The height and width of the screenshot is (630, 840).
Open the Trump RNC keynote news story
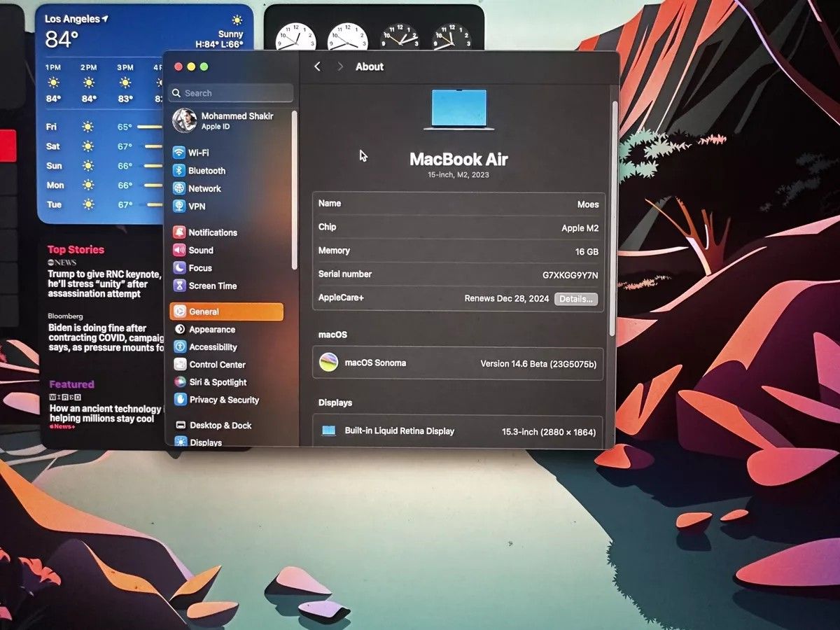pyautogui.click(x=104, y=283)
